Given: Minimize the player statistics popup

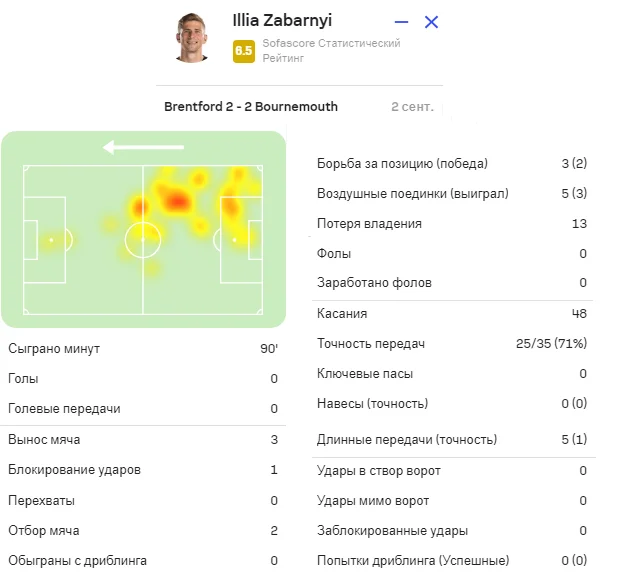Looking at the screenshot, I should [401, 22].
